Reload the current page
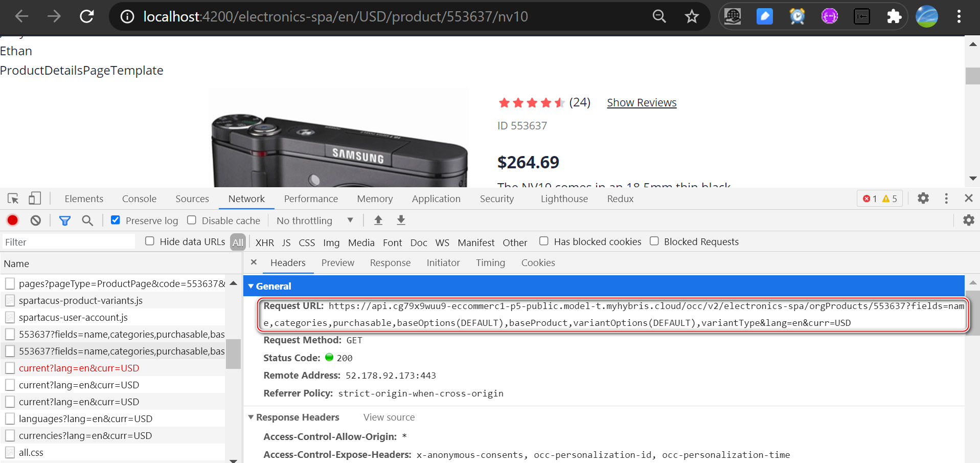Screen dimensions: 980x463 tap(87, 16)
